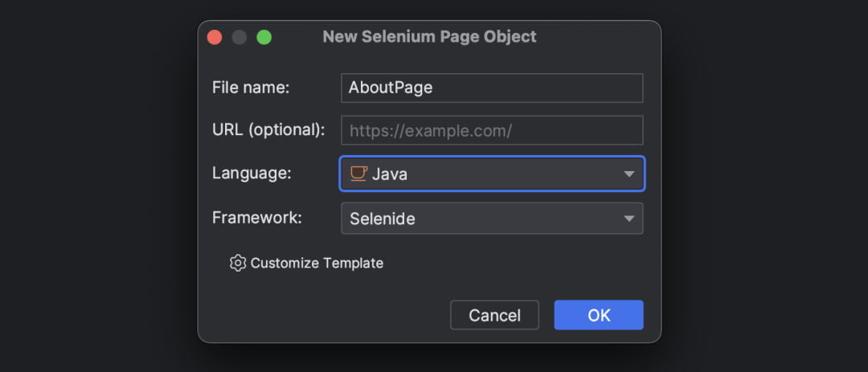Close the dialog with the red button
Image resolution: width=868 pixels, height=372 pixels.
point(215,37)
